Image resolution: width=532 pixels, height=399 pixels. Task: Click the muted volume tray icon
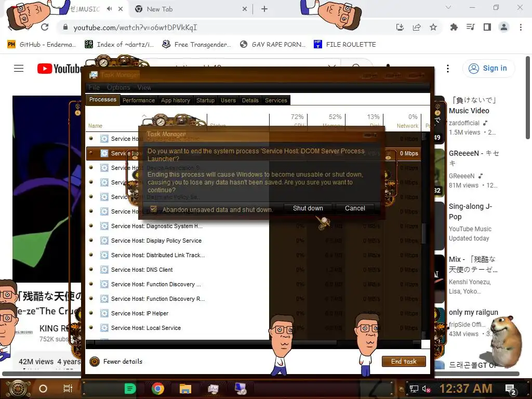[426, 389]
